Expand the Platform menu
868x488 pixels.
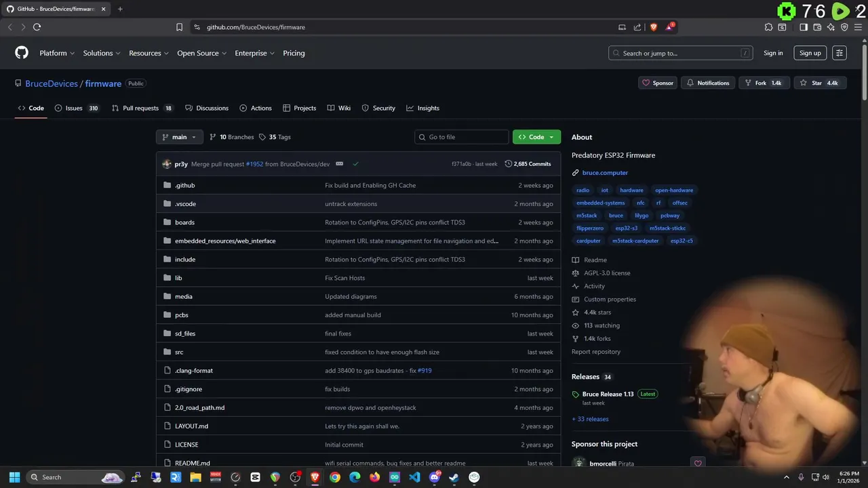click(x=56, y=53)
